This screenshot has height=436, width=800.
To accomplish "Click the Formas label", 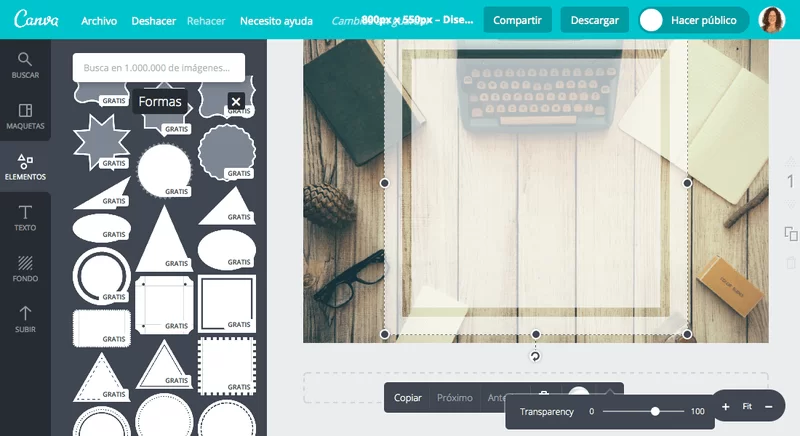I will (x=160, y=101).
